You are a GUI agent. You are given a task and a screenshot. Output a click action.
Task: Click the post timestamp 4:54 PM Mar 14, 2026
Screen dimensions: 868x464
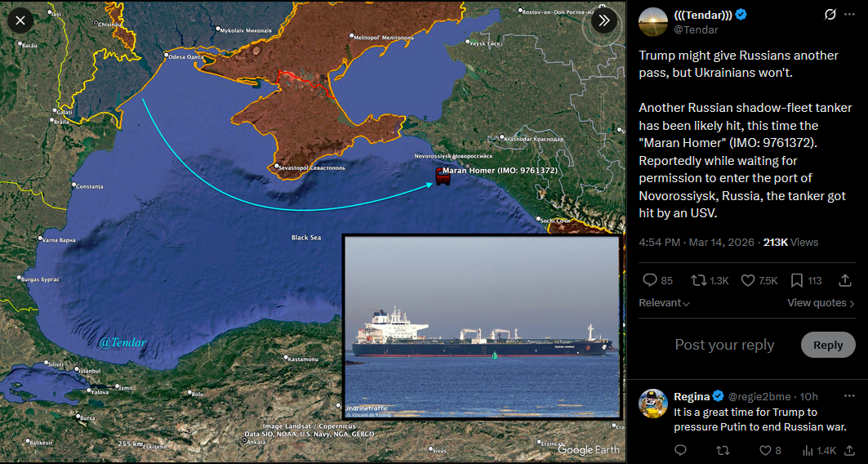tap(697, 242)
